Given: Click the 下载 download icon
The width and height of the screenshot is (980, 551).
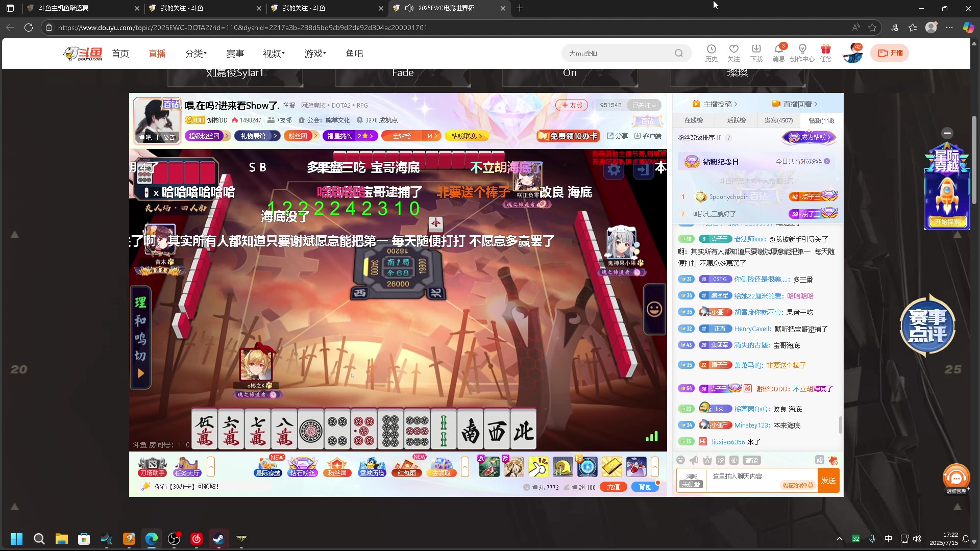Looking at the screenshot, I should 756,53.
